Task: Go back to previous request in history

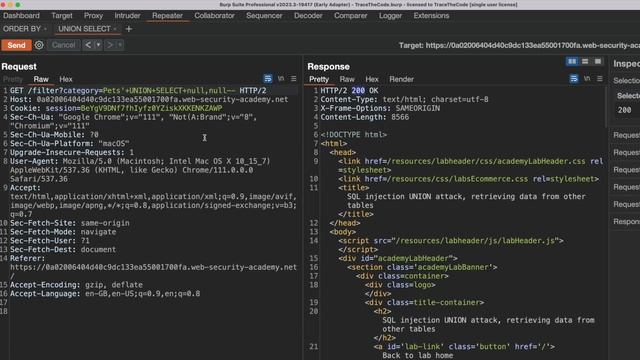Action: 88,45
